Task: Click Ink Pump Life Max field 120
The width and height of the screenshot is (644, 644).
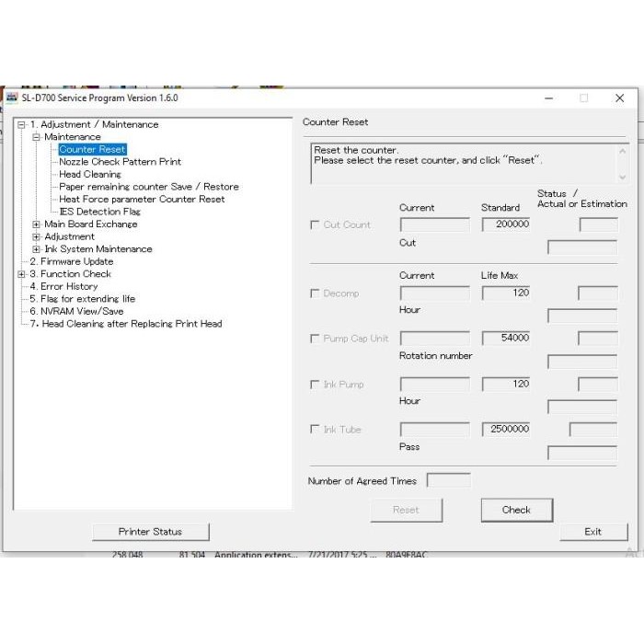Action: coord(506,385)
